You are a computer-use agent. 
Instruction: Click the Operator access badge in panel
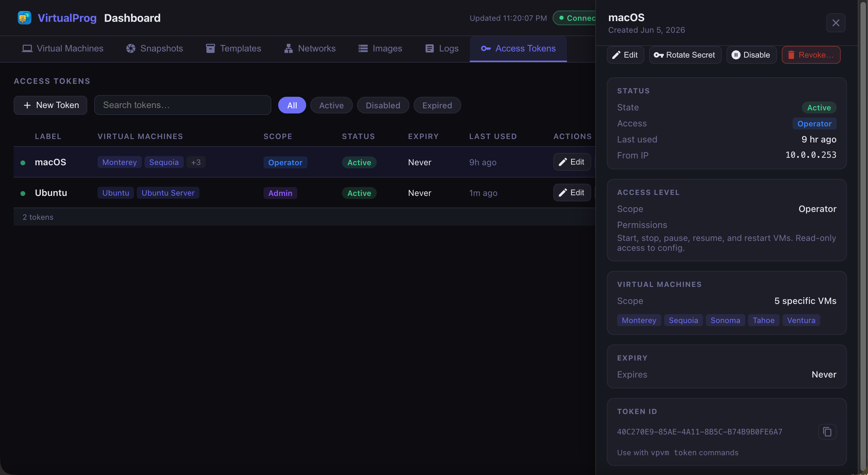pyautogui.click(x=814, y=124)
